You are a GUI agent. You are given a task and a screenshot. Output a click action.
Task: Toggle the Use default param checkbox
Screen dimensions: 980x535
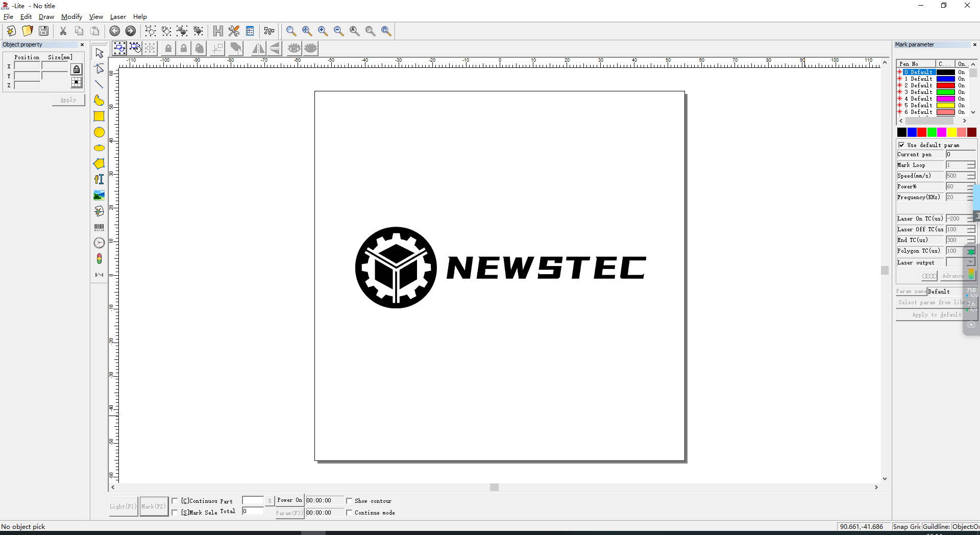[x=901, y=145]
